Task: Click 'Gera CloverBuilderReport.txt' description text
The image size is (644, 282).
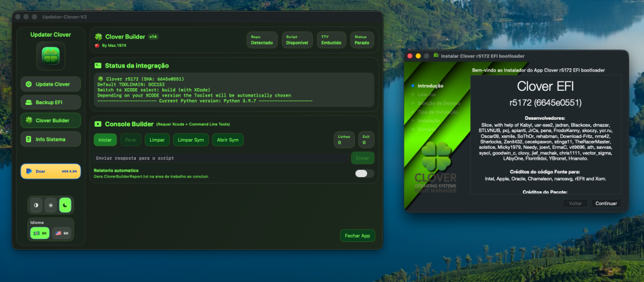Action: coord(151,176)
